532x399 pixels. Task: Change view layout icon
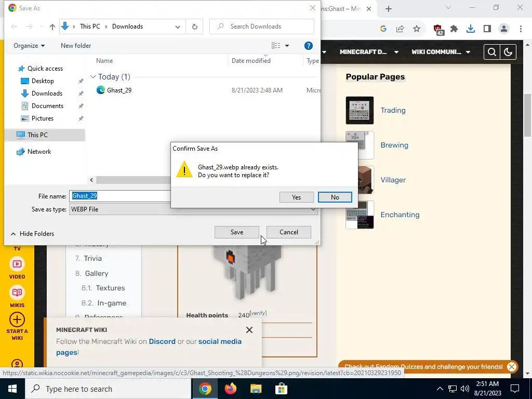(x=276, y=46)
